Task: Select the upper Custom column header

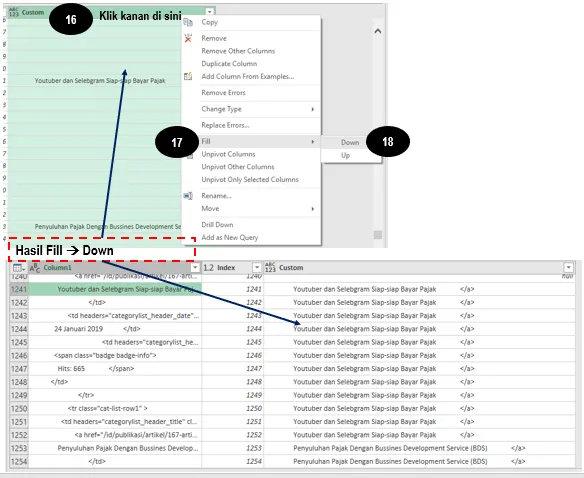Action: pos(111,12)
